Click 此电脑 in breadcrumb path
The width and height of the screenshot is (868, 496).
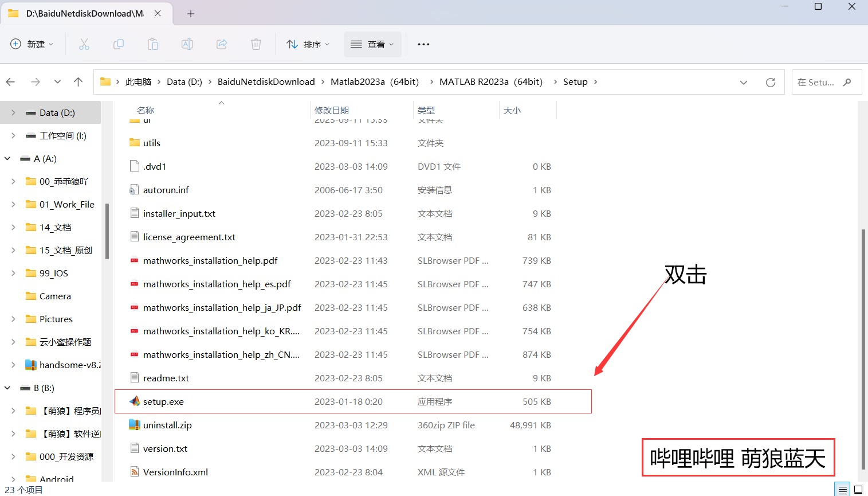(x=138, y=82)
